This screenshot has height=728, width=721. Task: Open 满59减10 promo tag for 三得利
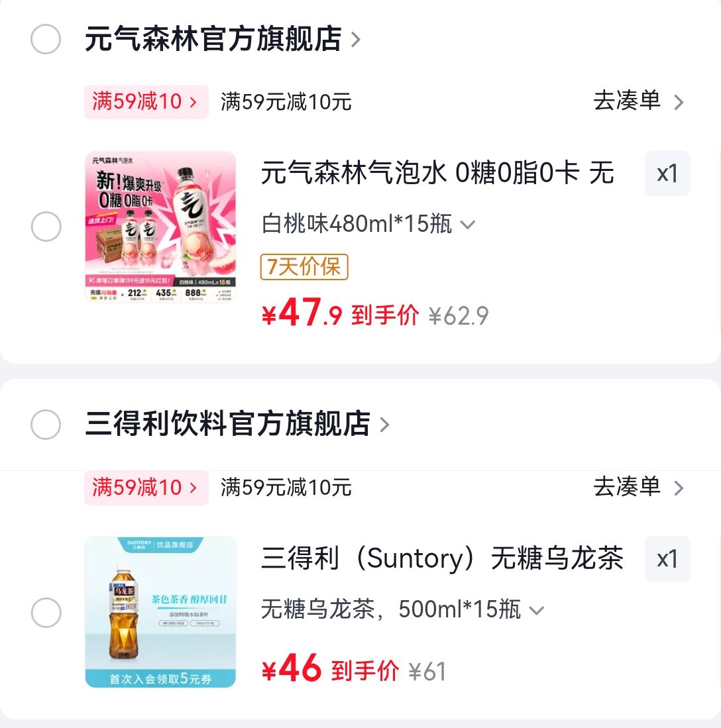tap(146, 488)
